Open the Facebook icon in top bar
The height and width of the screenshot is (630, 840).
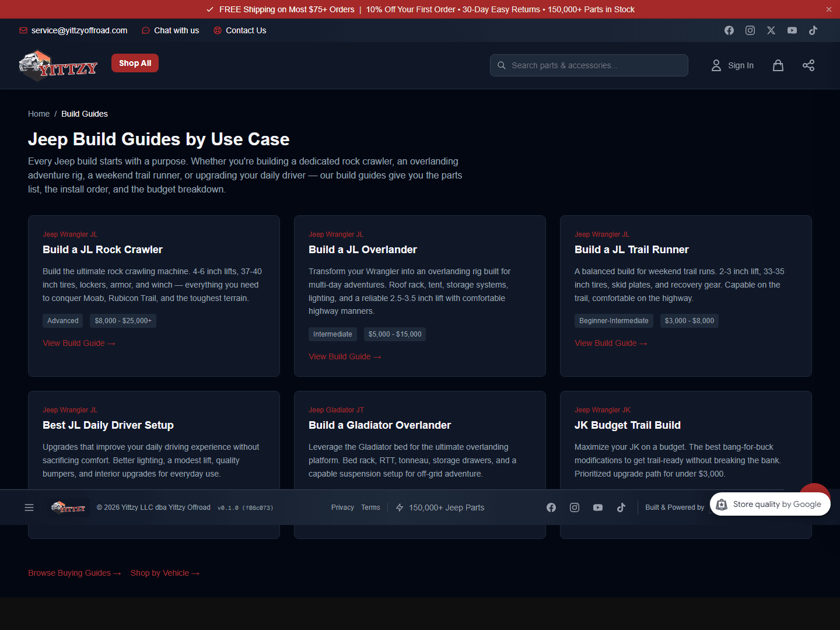point(729,30)
